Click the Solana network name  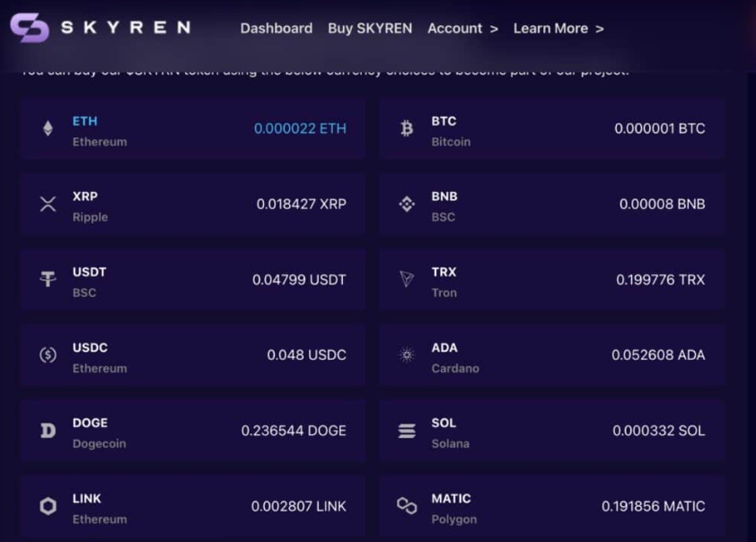(451, 443)
